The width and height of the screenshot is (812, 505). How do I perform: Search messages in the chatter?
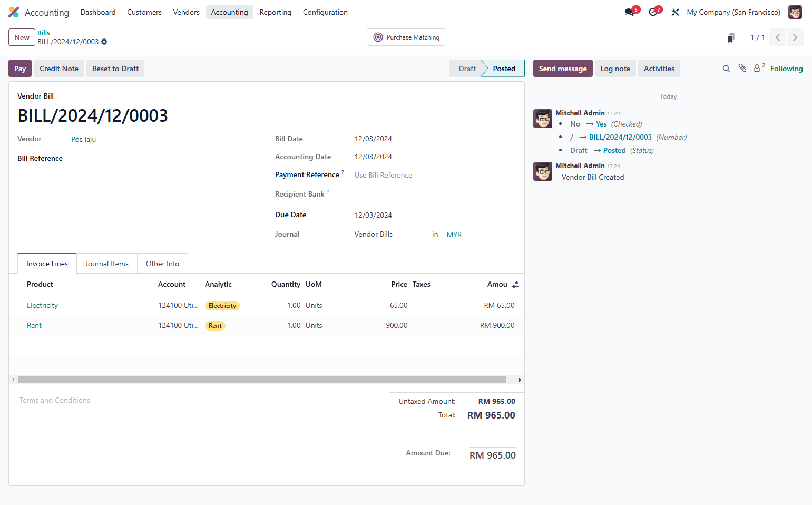[x=726, y=69]
